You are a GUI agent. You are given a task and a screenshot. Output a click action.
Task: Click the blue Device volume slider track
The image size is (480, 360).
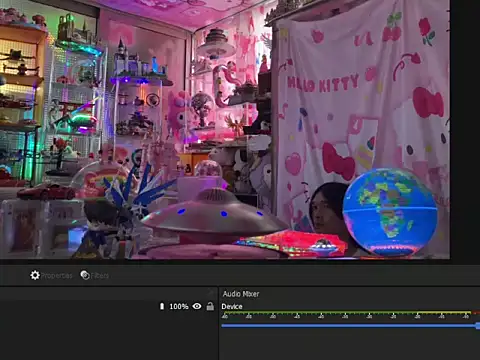tap(349, 326)
